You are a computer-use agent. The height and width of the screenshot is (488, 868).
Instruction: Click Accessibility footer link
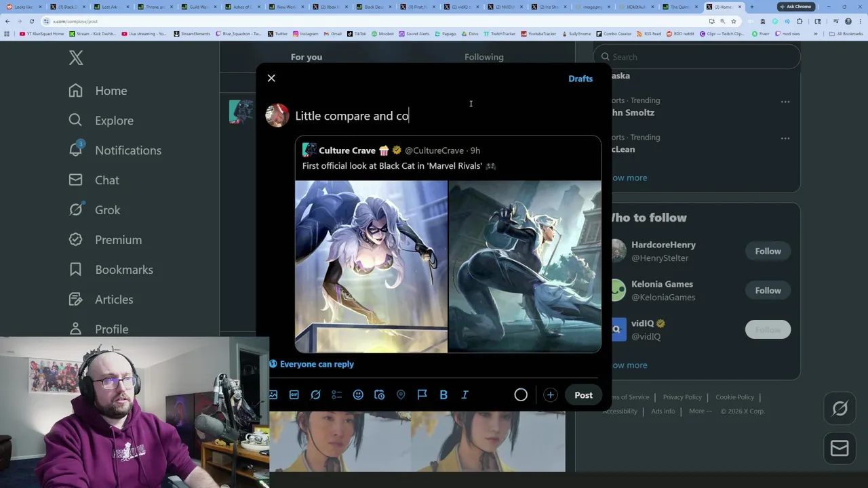(620, 411)
